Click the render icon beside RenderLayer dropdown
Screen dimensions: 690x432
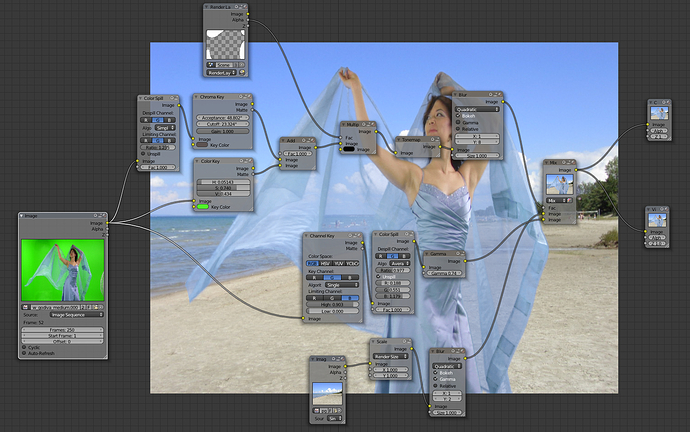tap(242, 73)
